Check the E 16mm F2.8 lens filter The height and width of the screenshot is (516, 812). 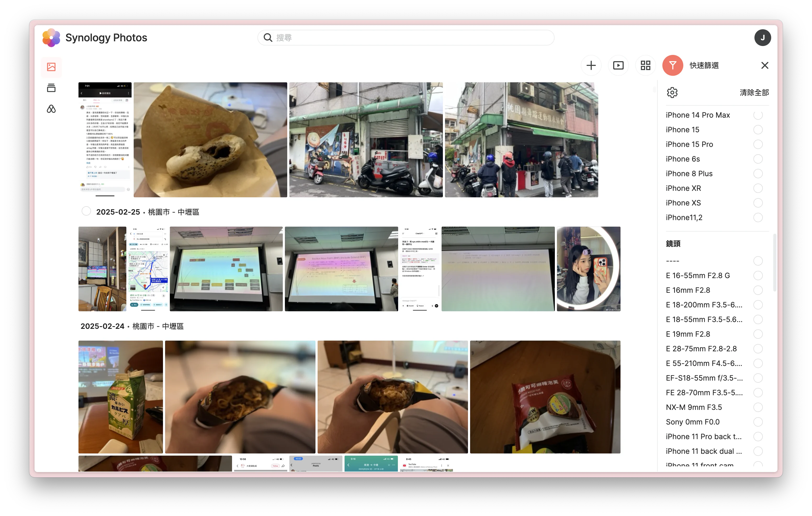coord(758,290)
